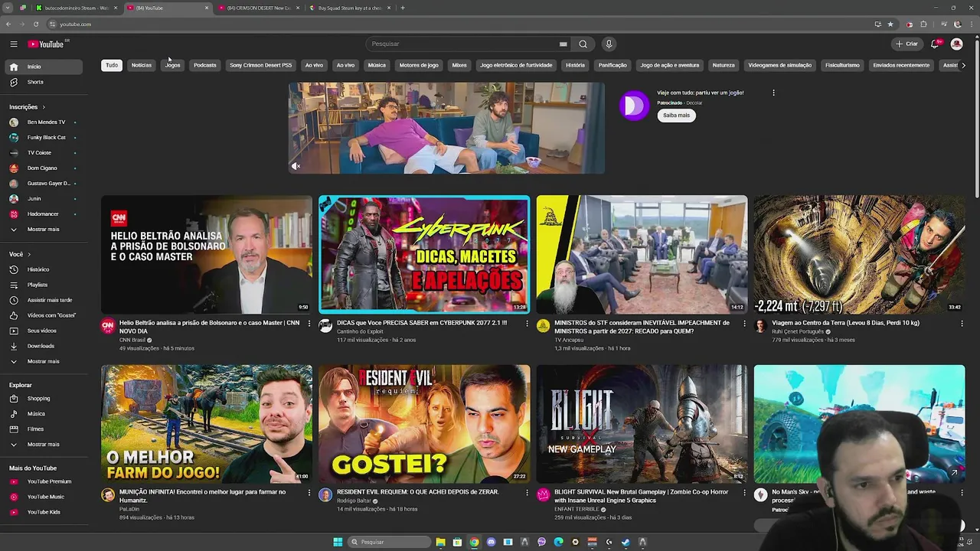The width and height of the screenshot is (980, 551).
Task: Open Funky Black Cat channel
Action: pos(42,137)
